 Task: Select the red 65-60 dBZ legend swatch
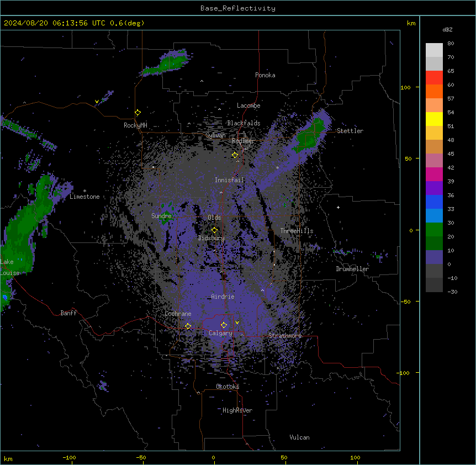click(x=434, y=78)
